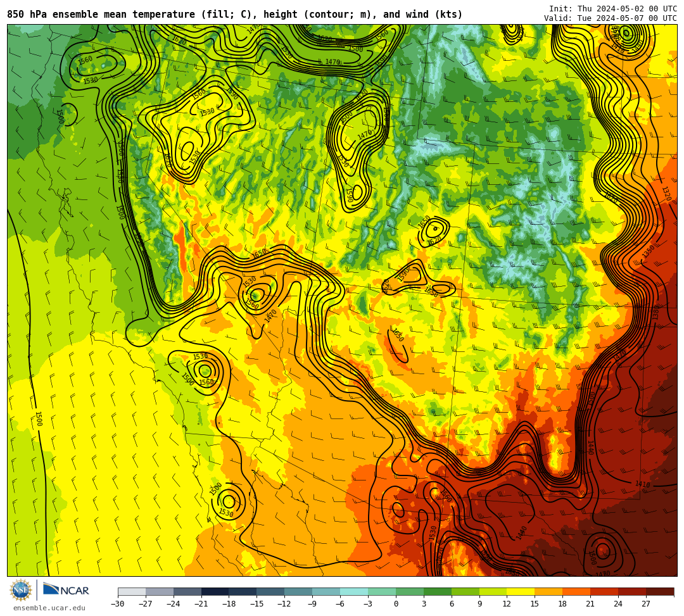The image size is (684, 616).
Task: Click the NCAR logo
Action: pos(66,590)
